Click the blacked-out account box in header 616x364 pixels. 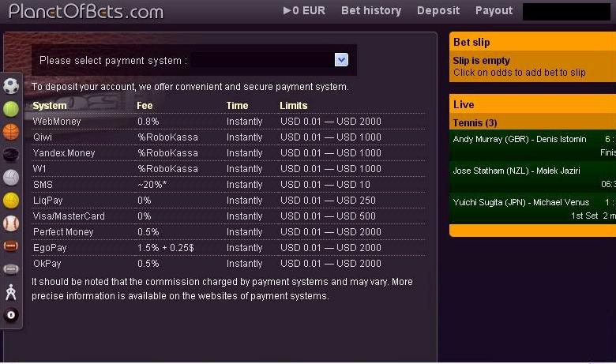point(566,11)
